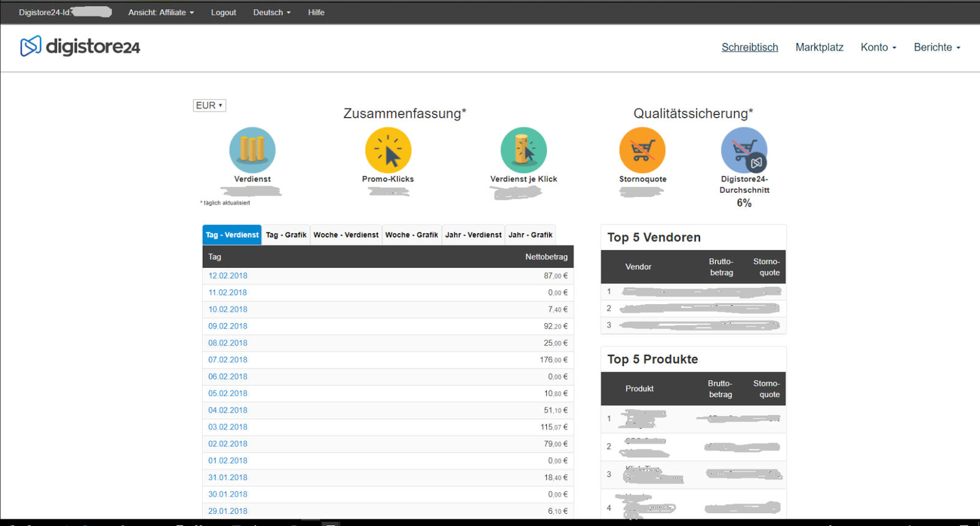Click the 6% Durchschnitt value
Image resolution: width=980 pixels, height=526 pixels.
click(744, 203)
